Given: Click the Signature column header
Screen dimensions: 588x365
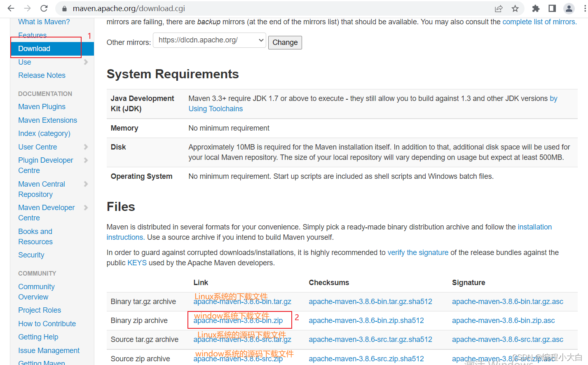Looking at the screenshot, I should pyautogui.click(x=469, y=283).
